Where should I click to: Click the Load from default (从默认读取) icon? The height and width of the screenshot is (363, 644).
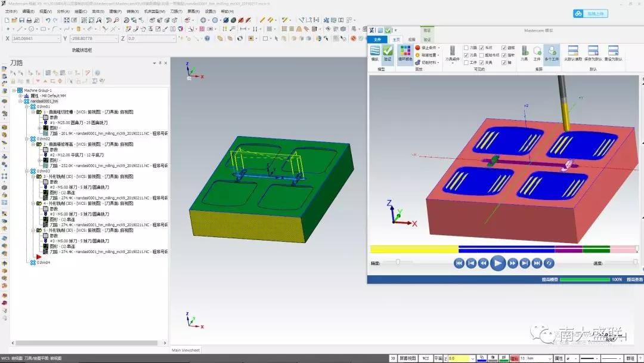(573, 54)
